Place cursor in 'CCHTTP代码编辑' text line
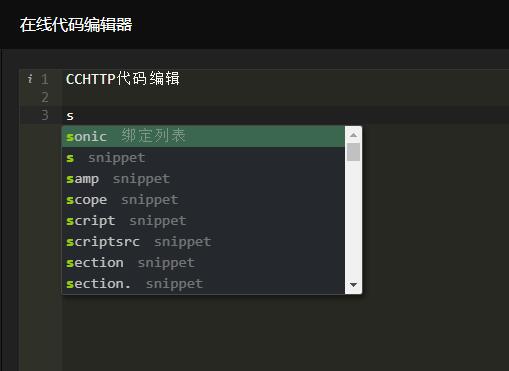The image size is (509, 371). (123, 79)
